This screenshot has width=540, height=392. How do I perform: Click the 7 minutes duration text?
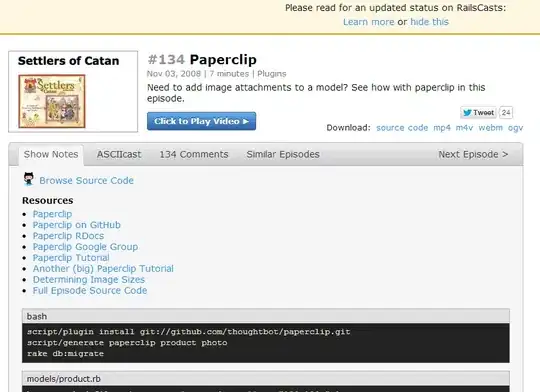pos(229,74)
